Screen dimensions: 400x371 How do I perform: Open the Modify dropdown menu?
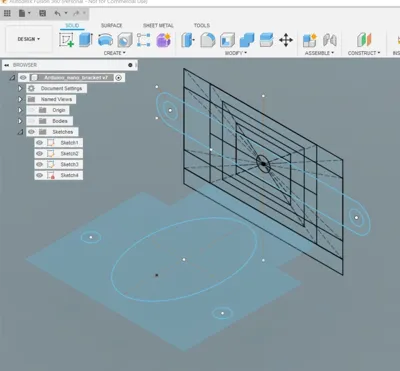click(236, 53)
